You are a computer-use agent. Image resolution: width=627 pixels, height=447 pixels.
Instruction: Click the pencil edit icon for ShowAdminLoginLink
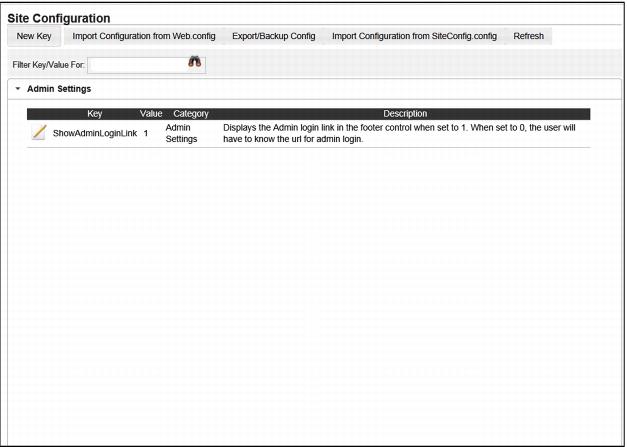tap(39, 132)
